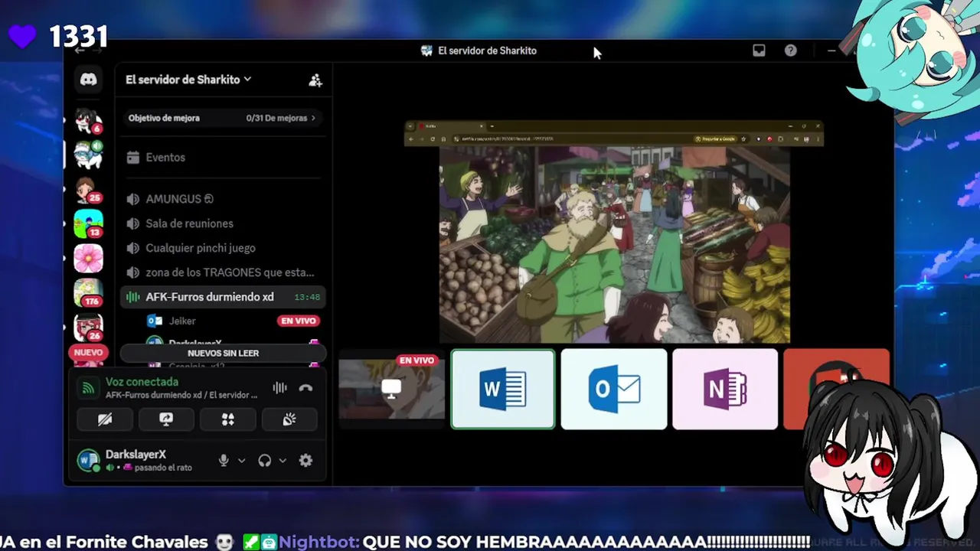Select AFK-Furros durmiendo xd channel
This screenshot has height=551, width=980.
click(222, 297)
